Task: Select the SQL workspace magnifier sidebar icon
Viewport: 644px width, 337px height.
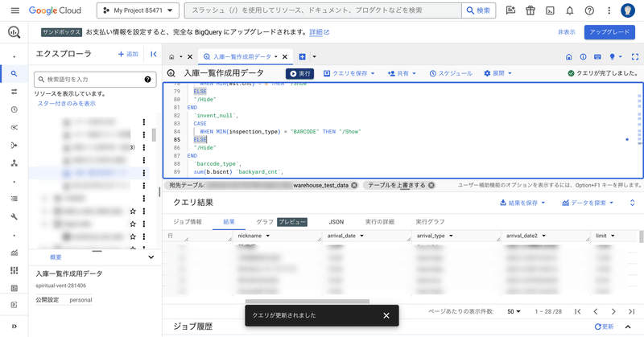Action: (14, 74)
